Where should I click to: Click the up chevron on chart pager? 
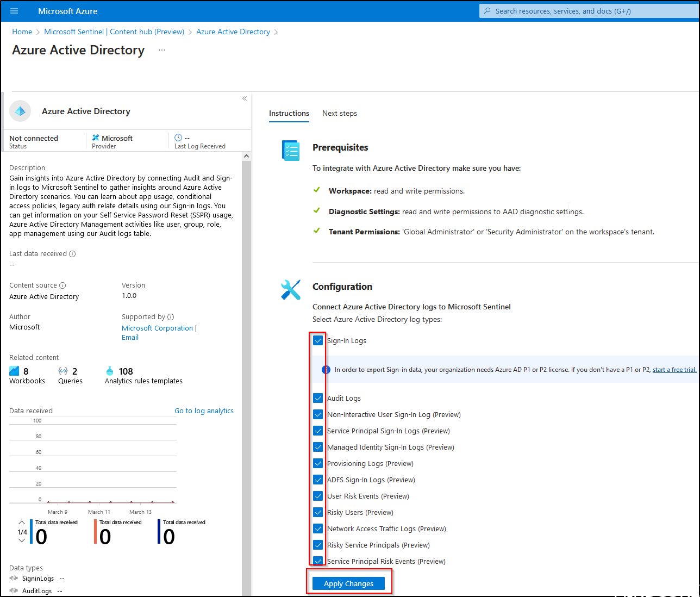[x=22, y=522]
